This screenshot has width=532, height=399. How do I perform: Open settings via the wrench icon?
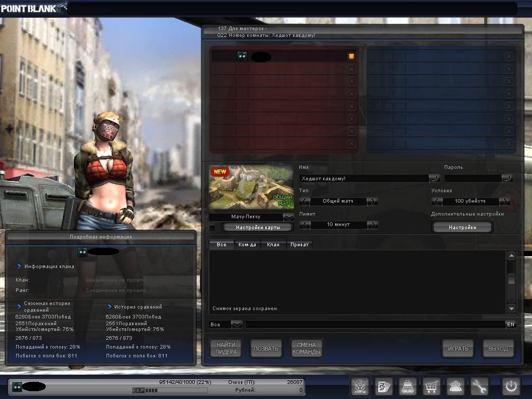pos(480,387)
